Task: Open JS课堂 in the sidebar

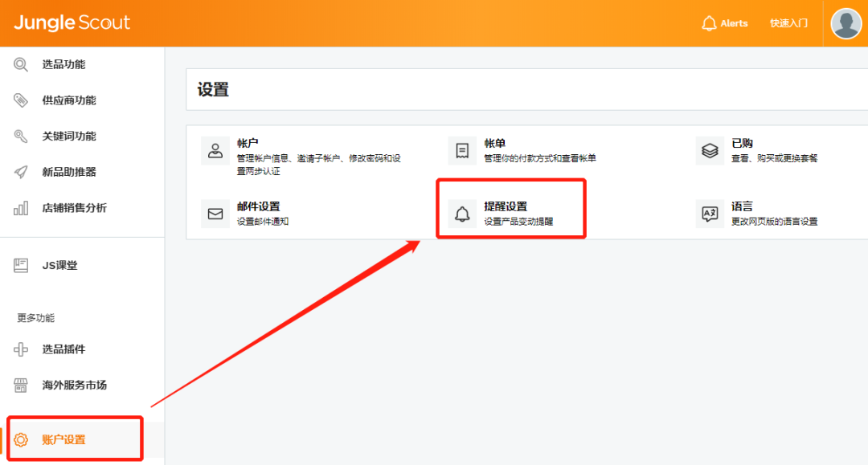Action: click(x=59, y=265)
